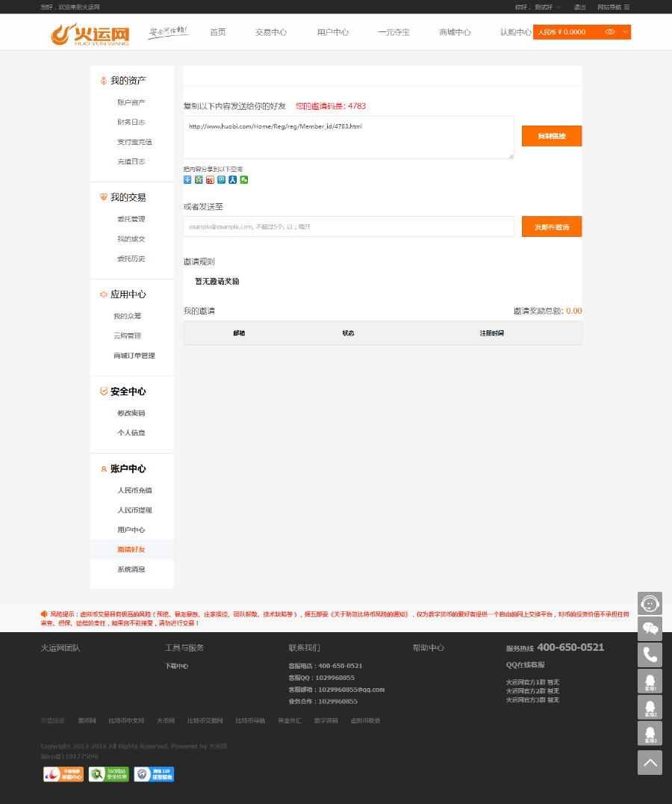The height and width of the screenshot is (804, 672).
Task: Click 发邮件邀请 button
Action: (552, 226)
